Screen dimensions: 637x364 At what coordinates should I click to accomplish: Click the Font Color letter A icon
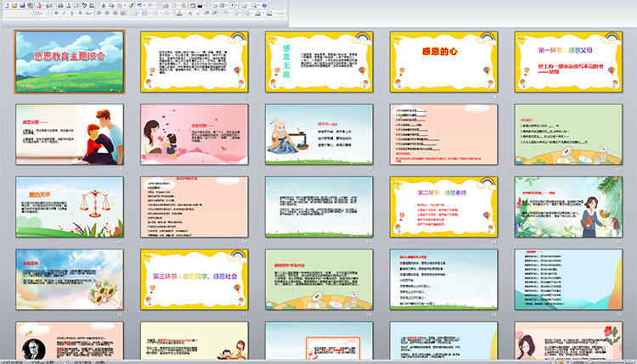coord(179,14)
